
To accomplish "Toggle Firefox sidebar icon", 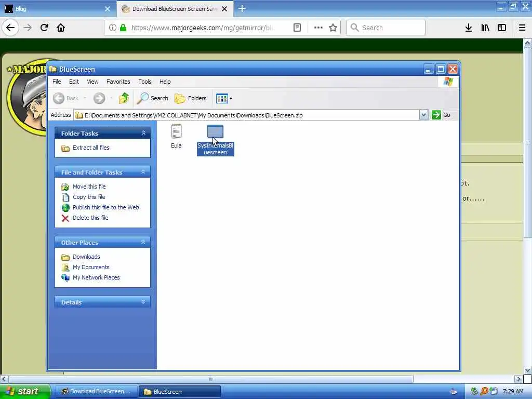I will click(x=502, y=28).
